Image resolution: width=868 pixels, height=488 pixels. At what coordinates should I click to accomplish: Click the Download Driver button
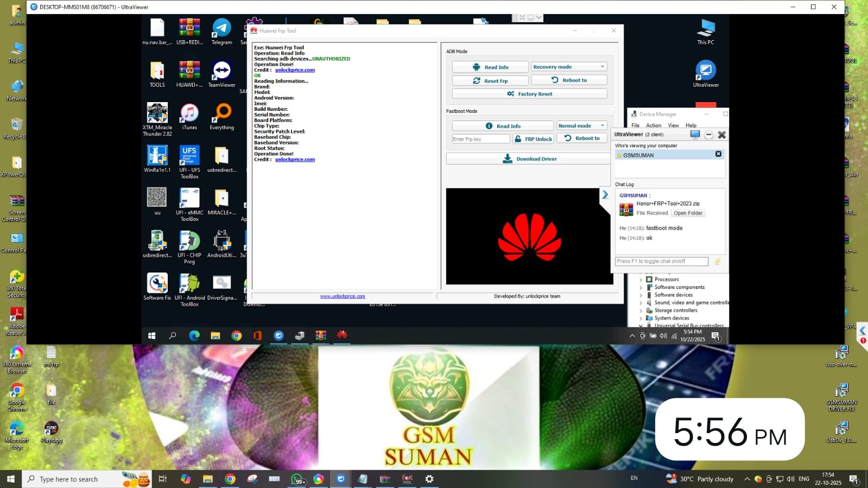point(529,159)
